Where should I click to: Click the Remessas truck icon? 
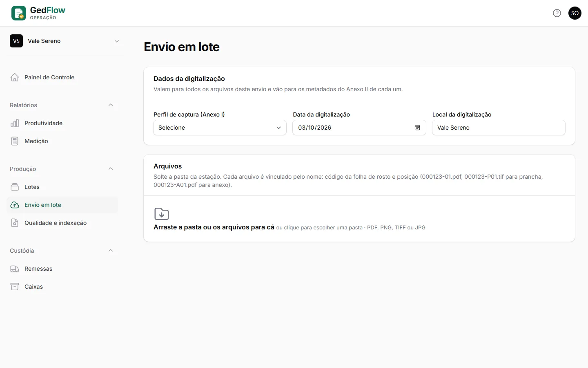tap(15, 269)
